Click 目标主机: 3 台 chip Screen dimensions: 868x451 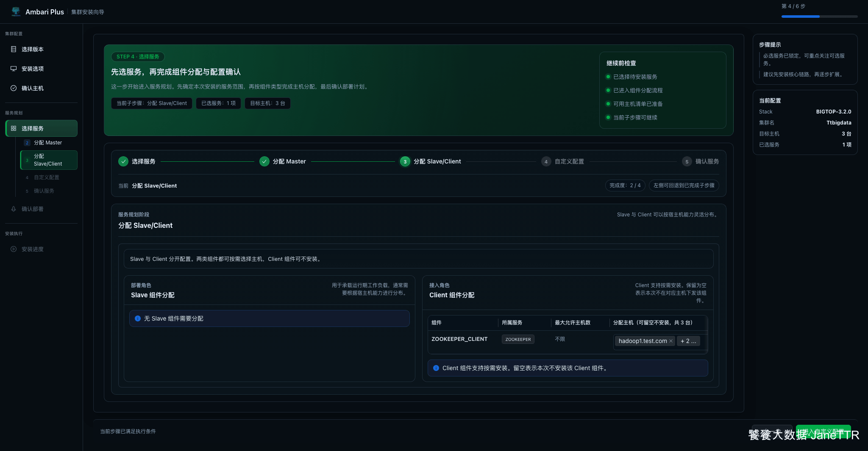point(267,103)
